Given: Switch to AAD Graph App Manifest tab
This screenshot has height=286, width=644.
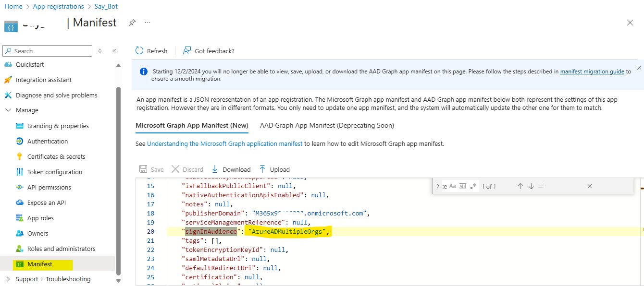Looking at the screenshot, I should tap(327, 125).
